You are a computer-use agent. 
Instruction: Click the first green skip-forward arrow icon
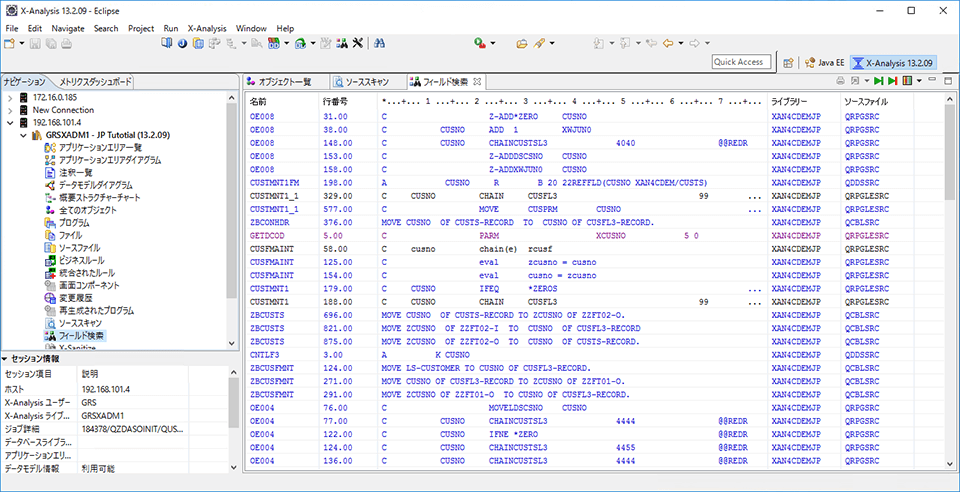879,81
